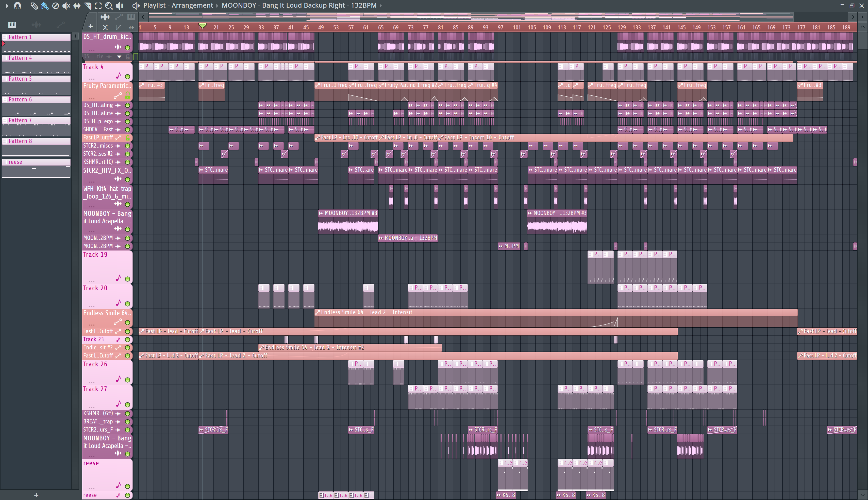
Task: Select the Delete tool
Action: tap(55, 6)
